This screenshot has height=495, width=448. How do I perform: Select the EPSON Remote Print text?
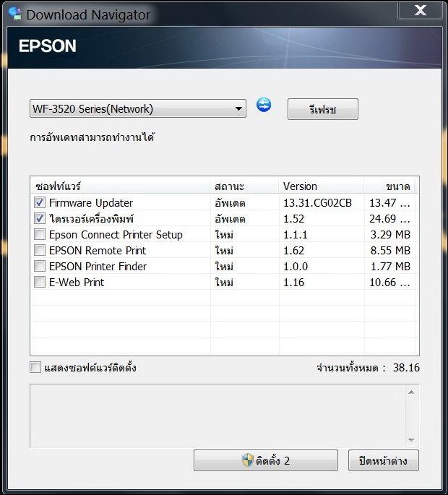[x=98, y=250]
